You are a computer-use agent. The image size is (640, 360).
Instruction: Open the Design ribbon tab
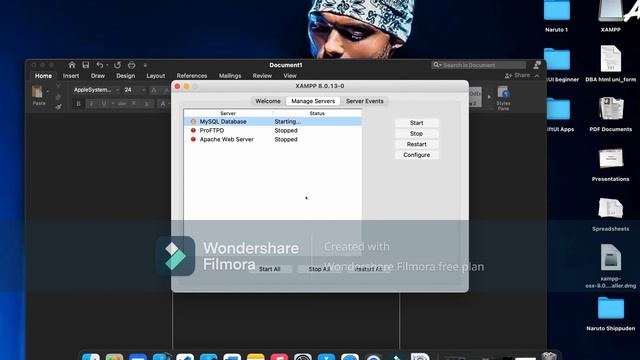[x=126, y=76]
